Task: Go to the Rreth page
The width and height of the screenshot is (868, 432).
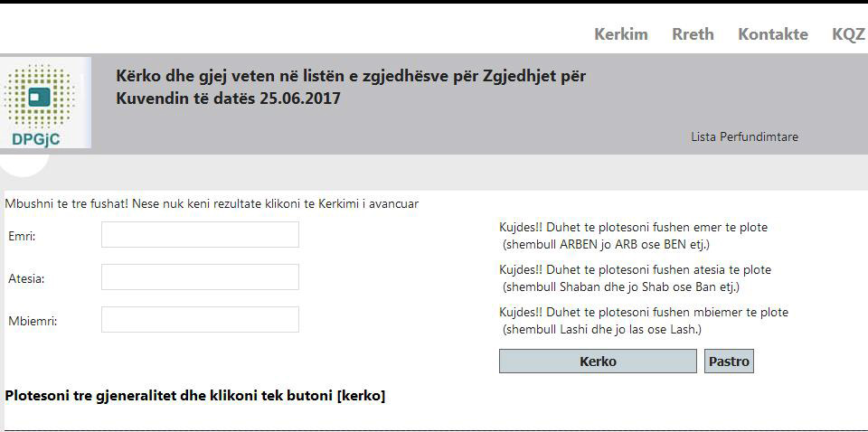Action: [x=693, y=34]
